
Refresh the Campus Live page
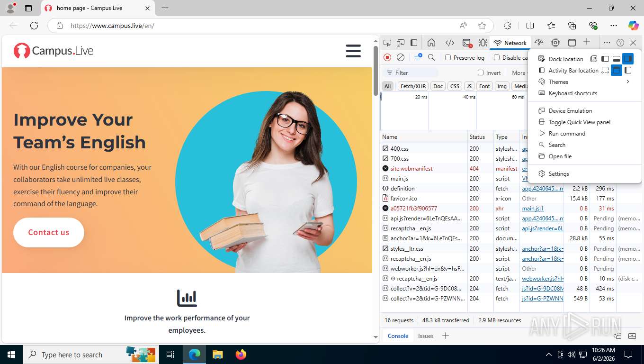click(x=34, y=26)
